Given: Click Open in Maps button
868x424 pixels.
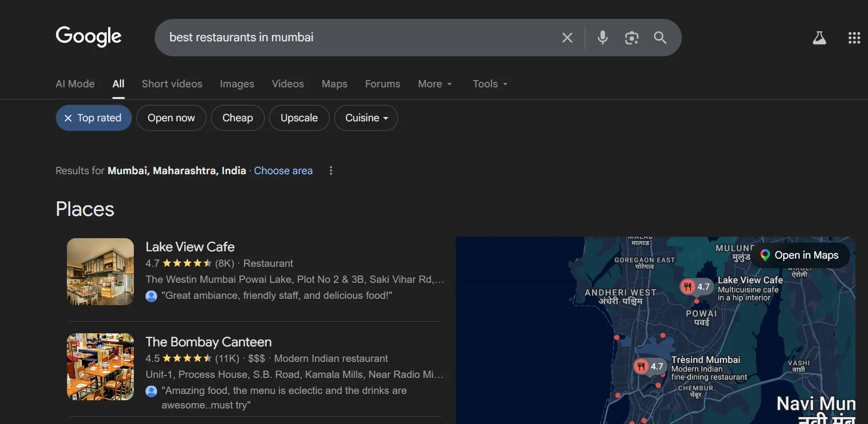Looking at the screenshot, I should (800, 255).
